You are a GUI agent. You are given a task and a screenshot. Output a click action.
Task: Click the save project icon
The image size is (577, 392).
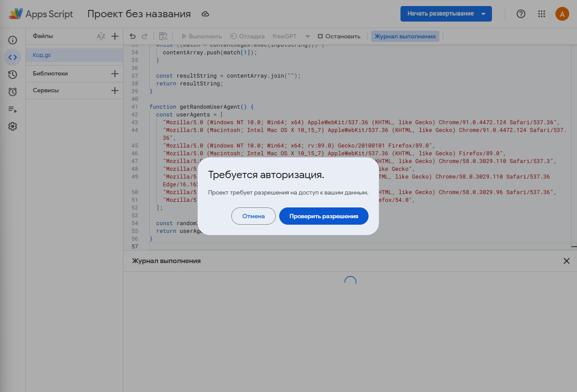tap(163, 36)
